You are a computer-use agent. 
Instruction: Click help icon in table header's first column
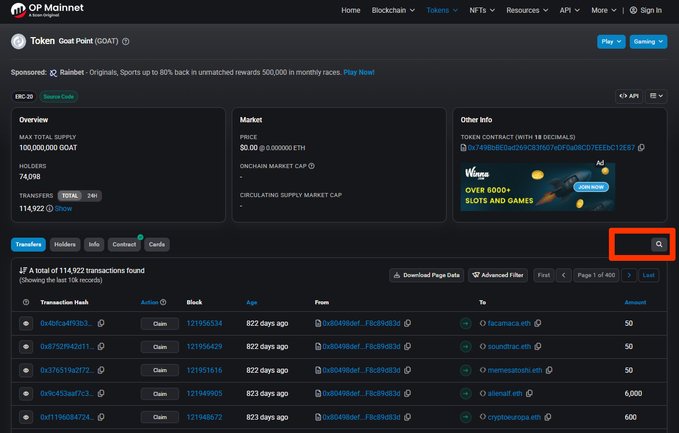26,302
